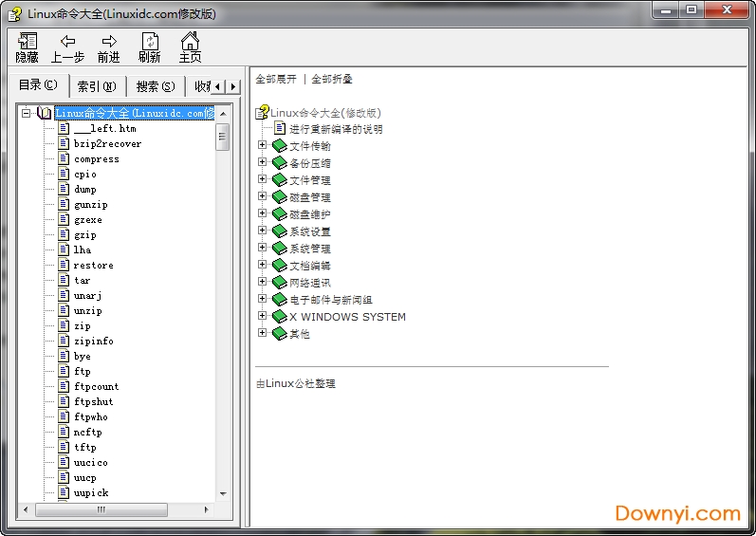The height and width of the screenshot is (536, 756).
Task: Select the cpio tree entry
Action: 85,174
